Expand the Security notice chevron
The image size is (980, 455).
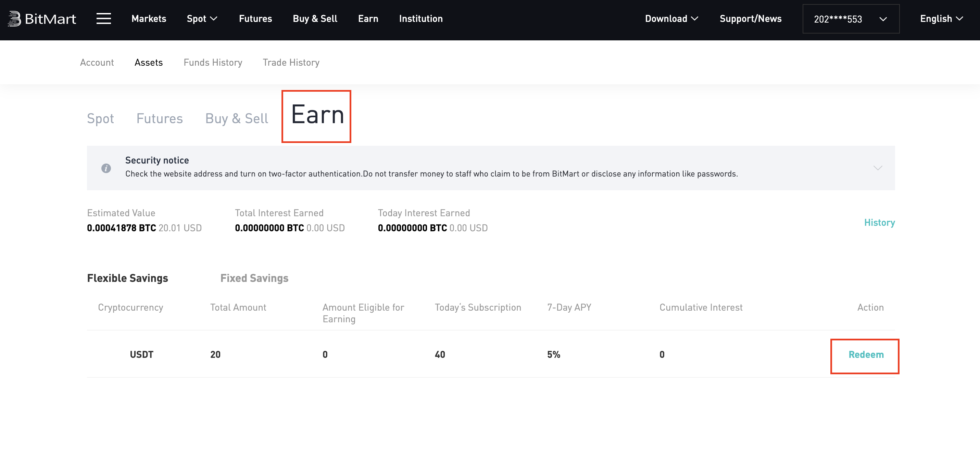click(x=877, y=168)
